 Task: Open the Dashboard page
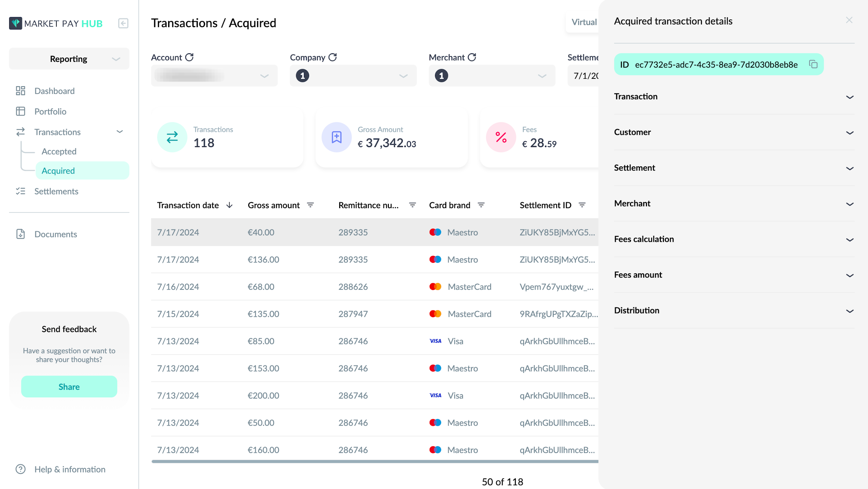click(x=54, y=91)
